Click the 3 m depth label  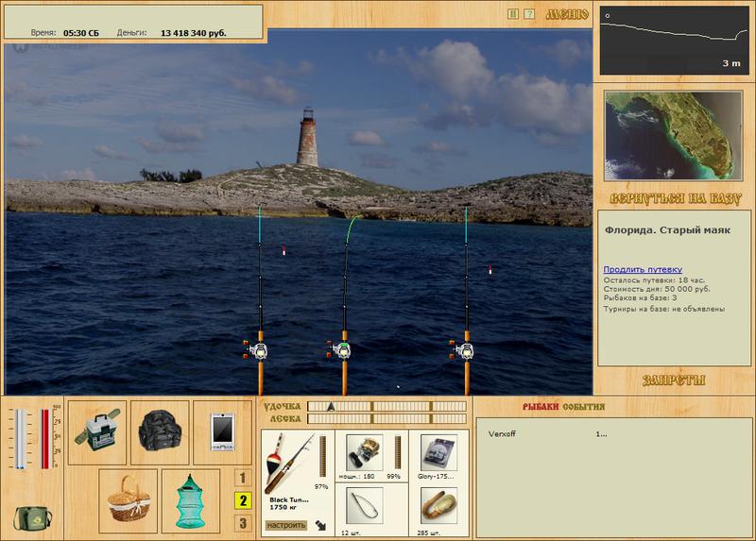pos(730,63)
